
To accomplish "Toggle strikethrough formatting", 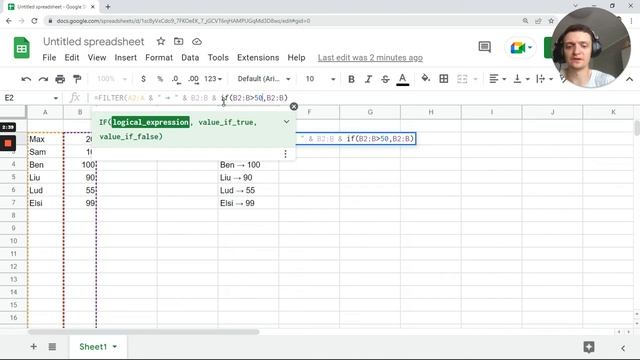I will tap(385, 79).
